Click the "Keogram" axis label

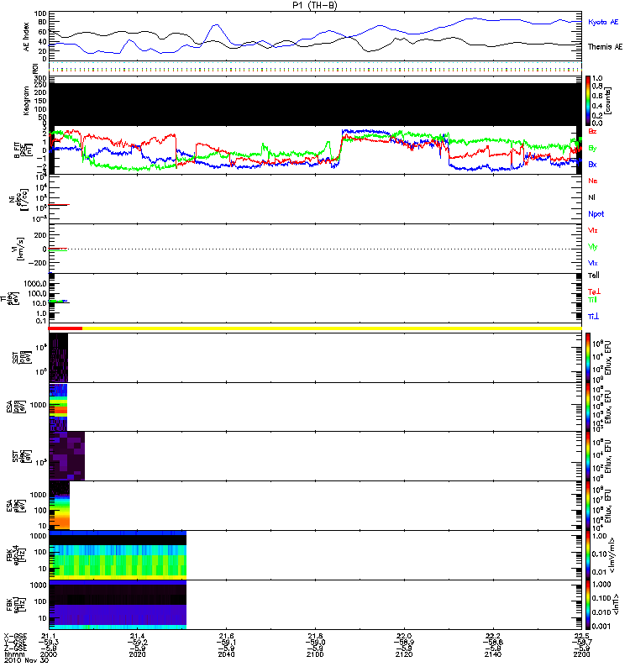pos(27,100)
